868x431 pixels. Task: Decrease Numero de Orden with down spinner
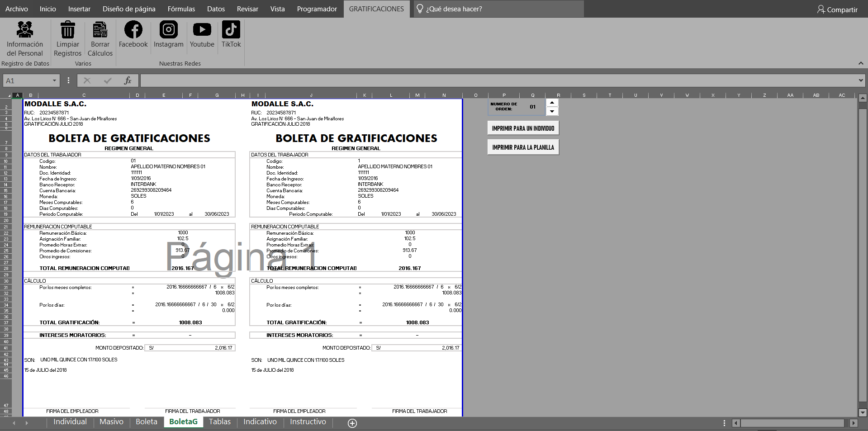coord(552,111)
